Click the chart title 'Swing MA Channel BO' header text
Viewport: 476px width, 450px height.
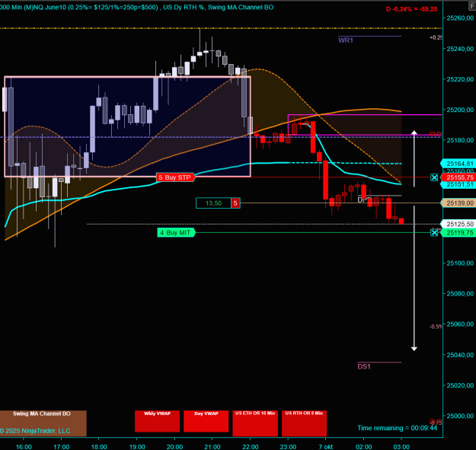click(241, 7)
